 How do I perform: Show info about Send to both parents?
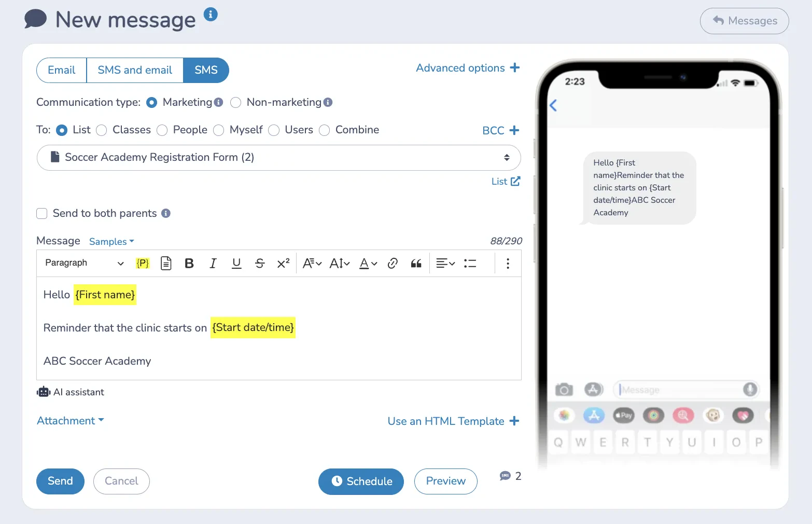(166, 213)
